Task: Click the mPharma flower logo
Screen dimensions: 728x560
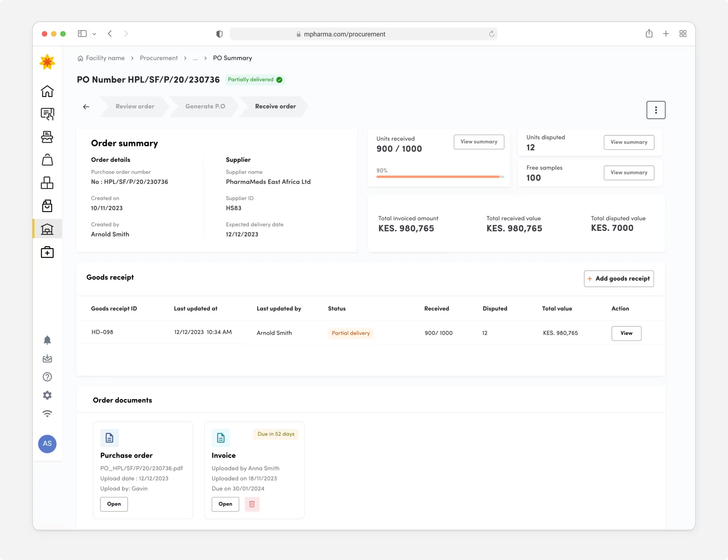Action: tap(47, 62)
